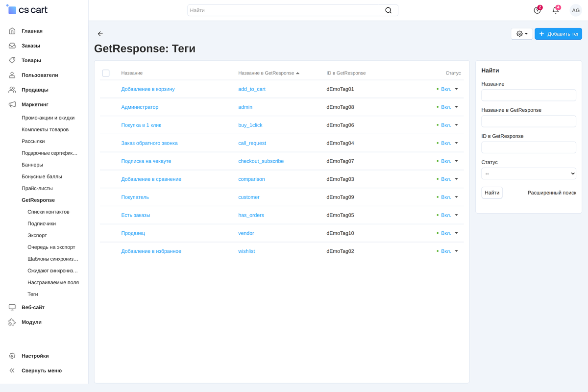Focus the Название filter field
Viewport: 588px width, 392px height.
[529, 95]
